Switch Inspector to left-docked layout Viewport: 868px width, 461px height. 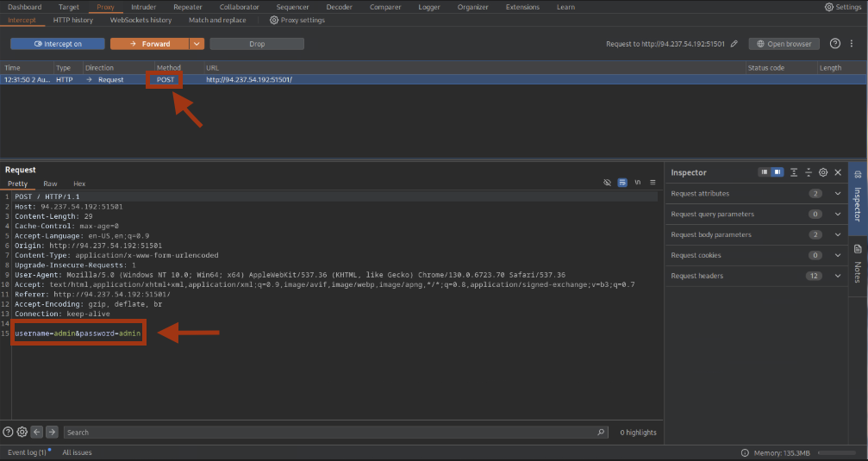coord(765,172)
